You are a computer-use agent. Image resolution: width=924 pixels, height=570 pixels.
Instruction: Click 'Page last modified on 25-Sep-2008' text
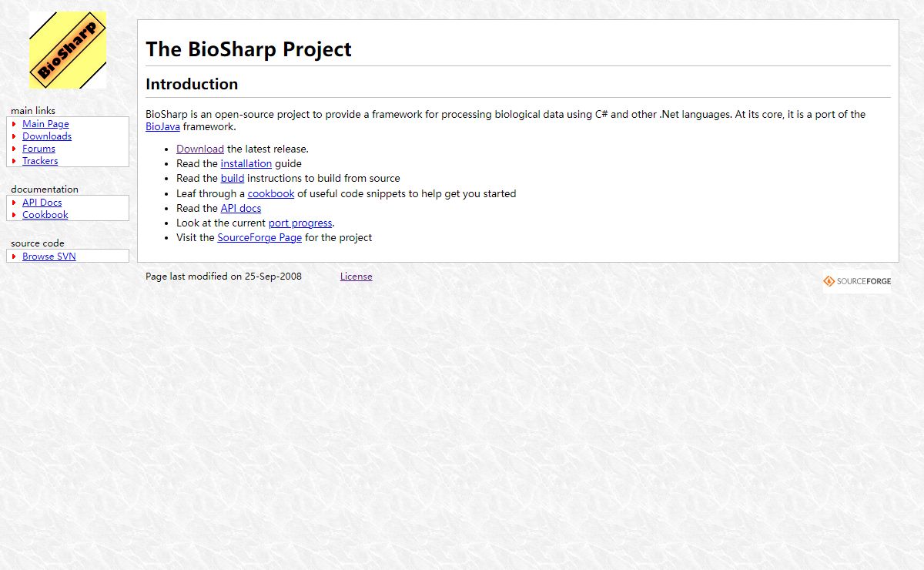pos(223,277)
